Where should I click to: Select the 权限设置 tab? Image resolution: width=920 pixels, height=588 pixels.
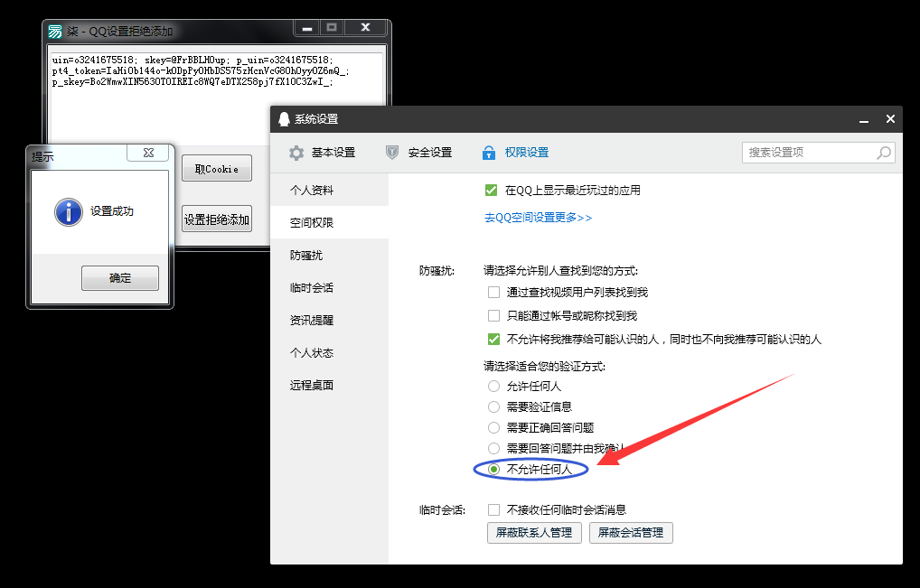click(515, 153)
